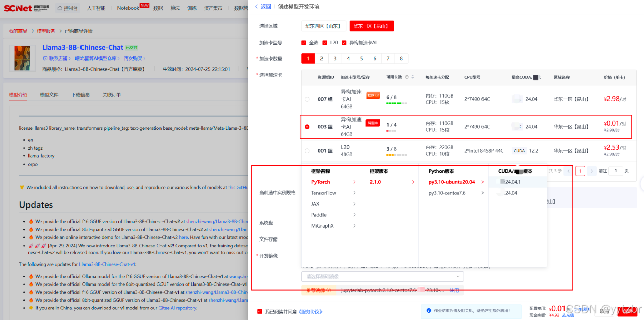Click the blue info icon in shutdown notice
This screenshot has height=320, width=644.
click(x=428, y=310)
